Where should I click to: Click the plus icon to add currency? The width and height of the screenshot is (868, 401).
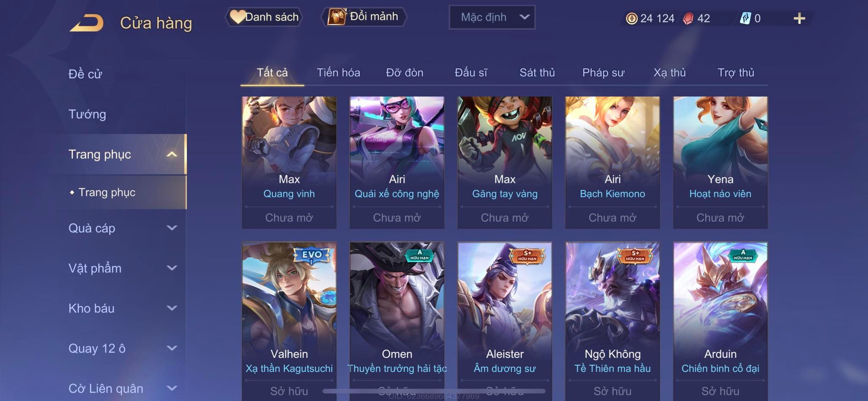tap(799, 18)
